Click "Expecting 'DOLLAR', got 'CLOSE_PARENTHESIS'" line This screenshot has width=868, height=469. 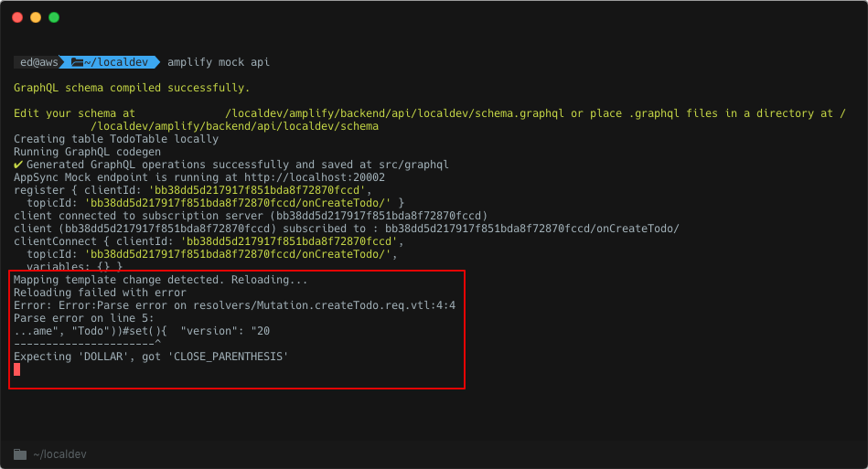tap(151, 356)
